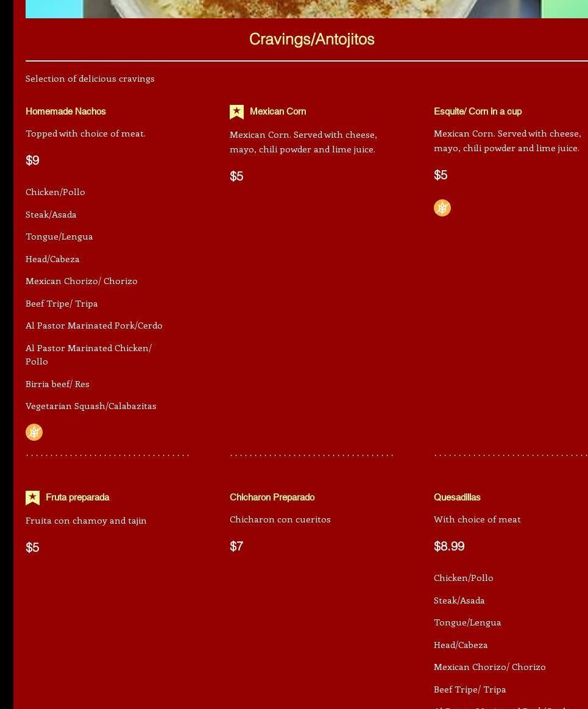Viewport: 588px width, 709px height.
Task: Click Birria beef/ Res under Nachos
Action: point(57,384)
